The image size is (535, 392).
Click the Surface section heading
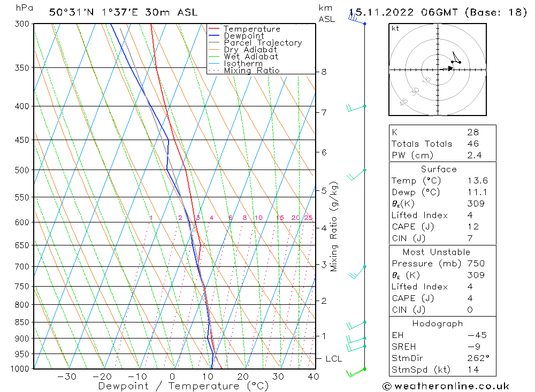pos(439,169)
